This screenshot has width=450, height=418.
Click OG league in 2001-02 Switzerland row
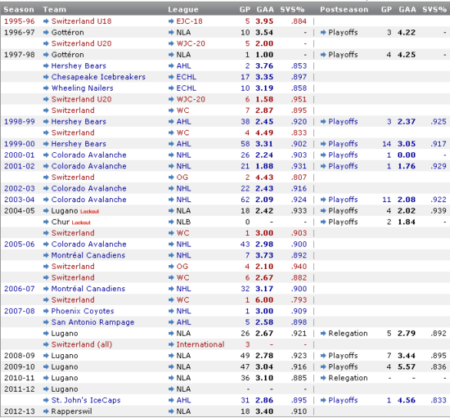click(x=182, y=177)
